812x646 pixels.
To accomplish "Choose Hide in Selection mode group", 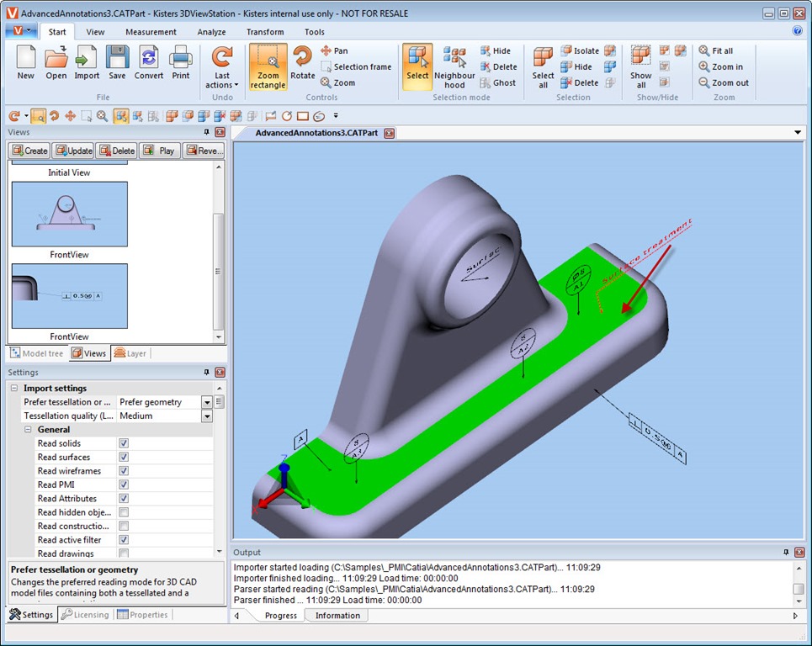I will pos(495,50).
